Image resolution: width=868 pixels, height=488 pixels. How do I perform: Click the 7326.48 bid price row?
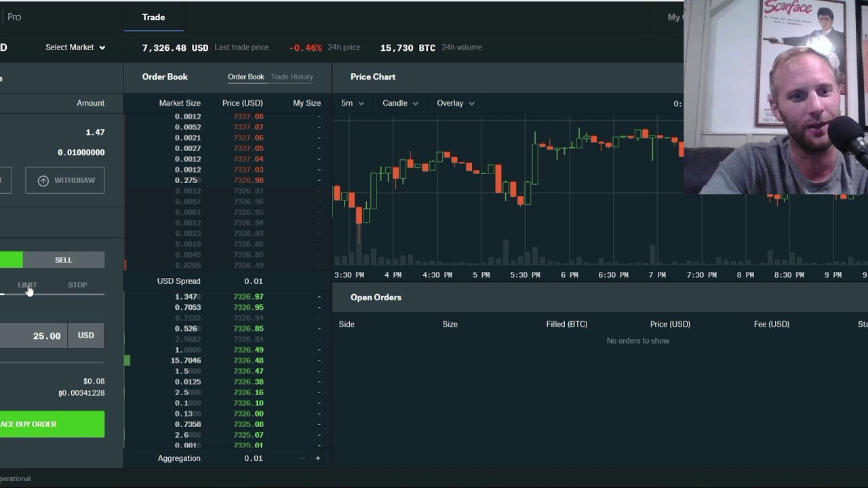[x=228, y=361]
